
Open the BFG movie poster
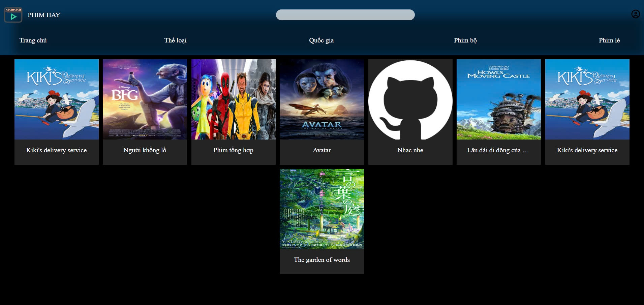point(145,99)
